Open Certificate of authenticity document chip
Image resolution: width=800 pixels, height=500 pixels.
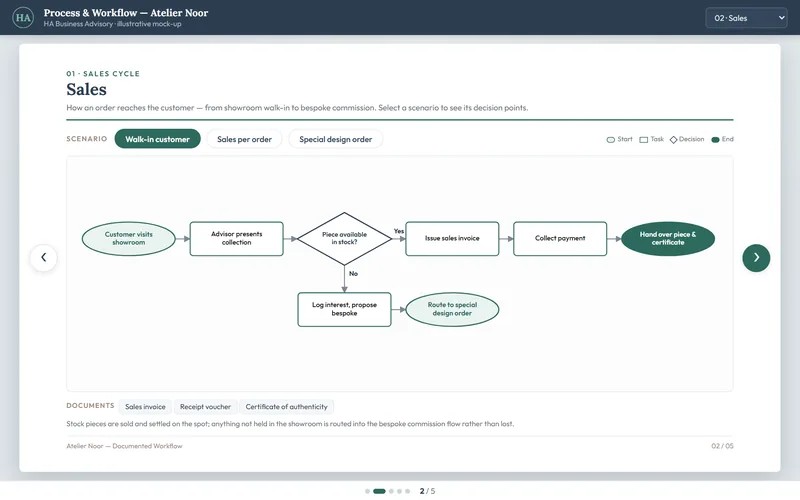pyautogui.click(x=286, y=407)
